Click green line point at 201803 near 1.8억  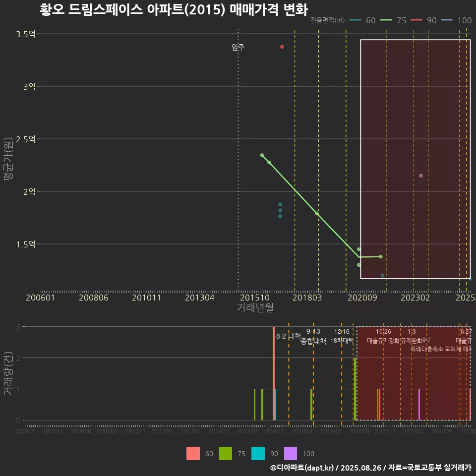(317, 213)
